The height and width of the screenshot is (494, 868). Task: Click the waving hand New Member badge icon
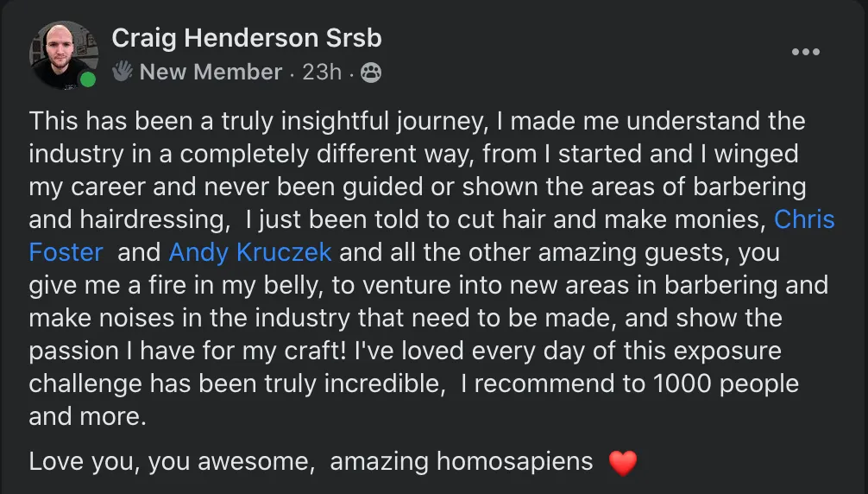(123, 71)
